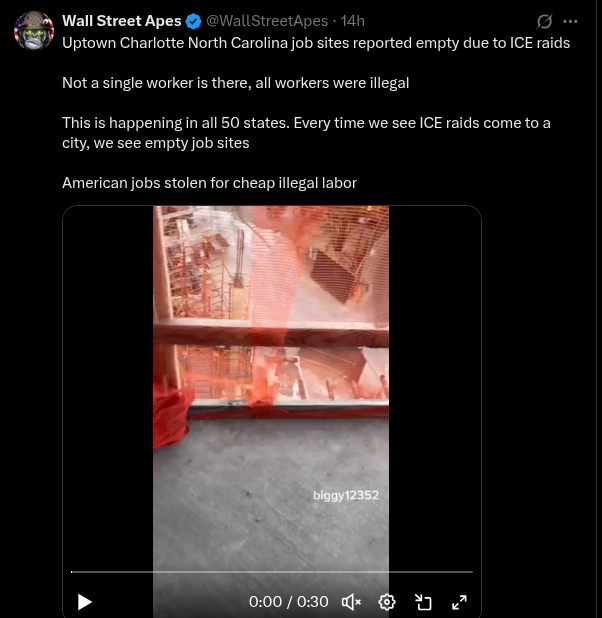Open the Grok explain icon on the post
This screenshot has width=602, height=618.
[x=544, y=21]
